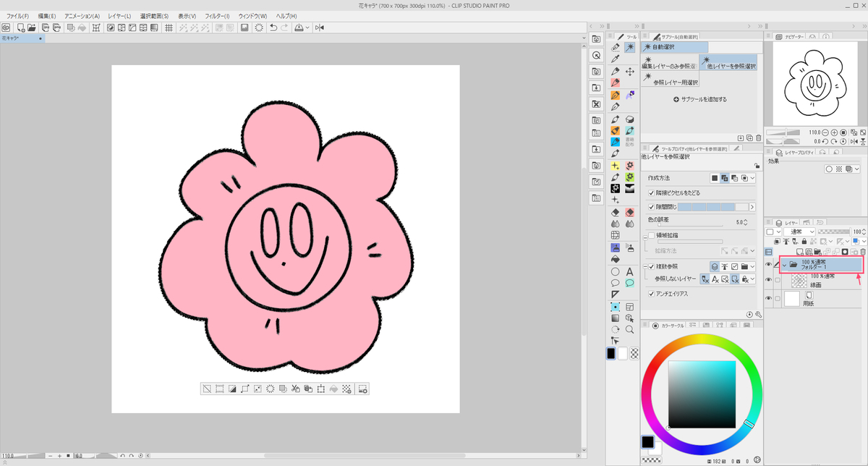This screenshot has width=868, height=466.
Task: Select the text tool (A icon)
Action: tap(630, 272)
